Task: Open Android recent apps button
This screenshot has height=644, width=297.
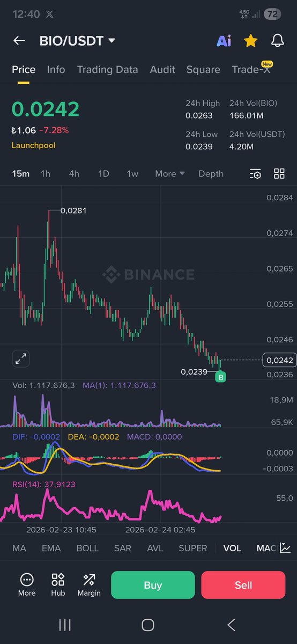Action: click(65, 625)
